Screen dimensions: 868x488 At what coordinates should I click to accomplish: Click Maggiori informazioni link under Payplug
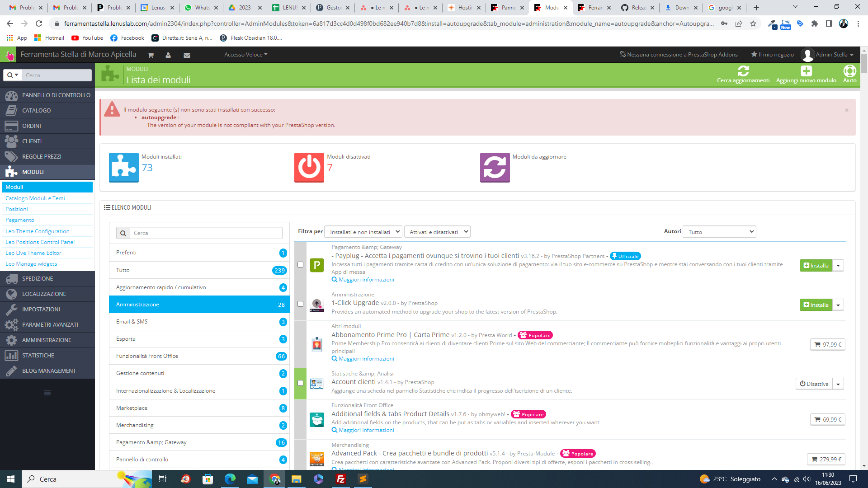(366, 280)
